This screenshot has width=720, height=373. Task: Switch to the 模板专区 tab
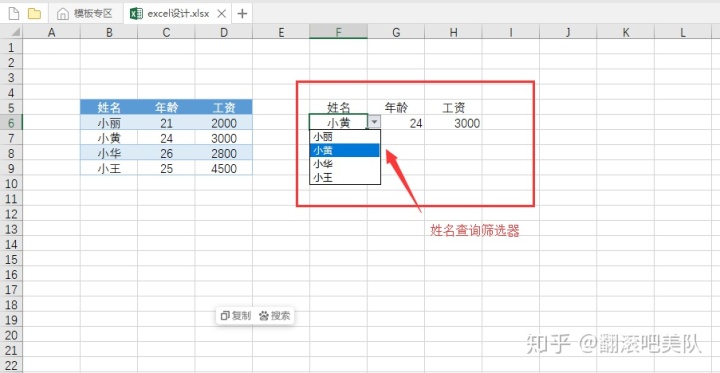85,14
